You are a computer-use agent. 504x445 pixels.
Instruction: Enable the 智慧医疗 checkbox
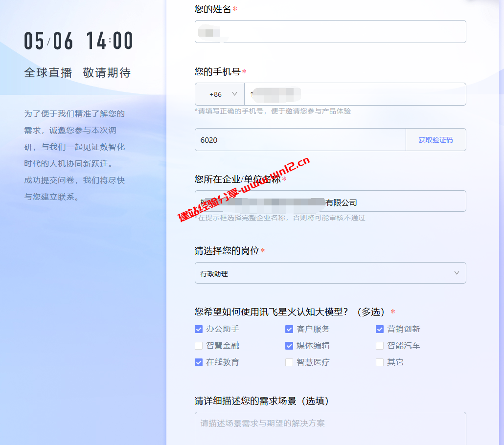[289, 362]
